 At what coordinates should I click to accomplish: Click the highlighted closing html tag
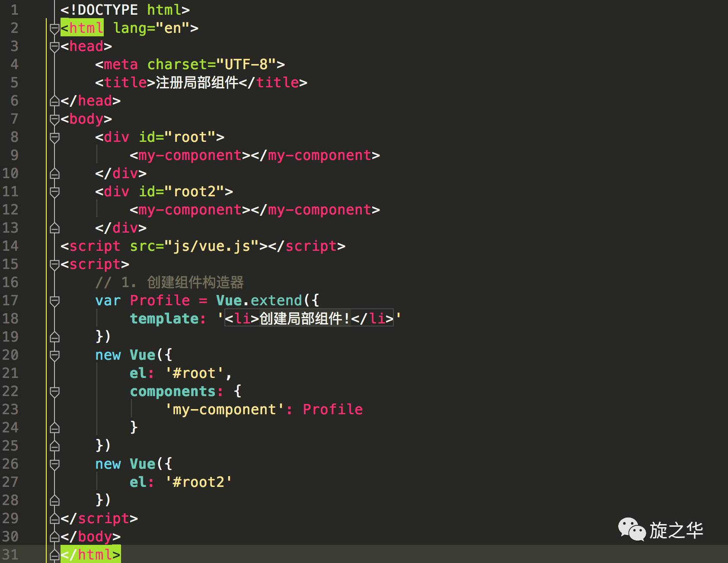(x=91, y=554)
